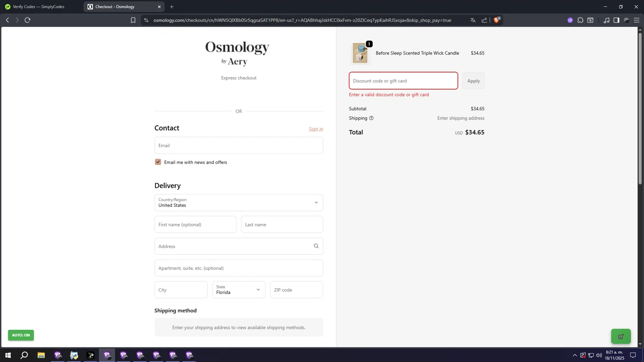The image size is (644, 362).
Task: Open the Windows Start menu
Action: 8,355
